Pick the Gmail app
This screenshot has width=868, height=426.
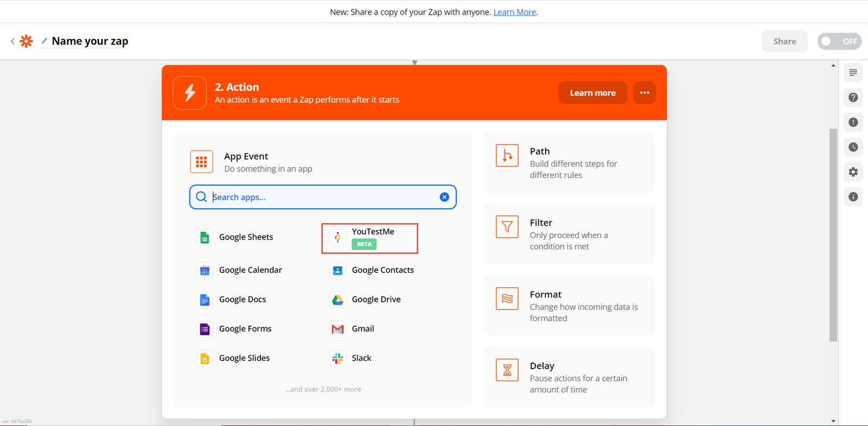tap(362, 329)
